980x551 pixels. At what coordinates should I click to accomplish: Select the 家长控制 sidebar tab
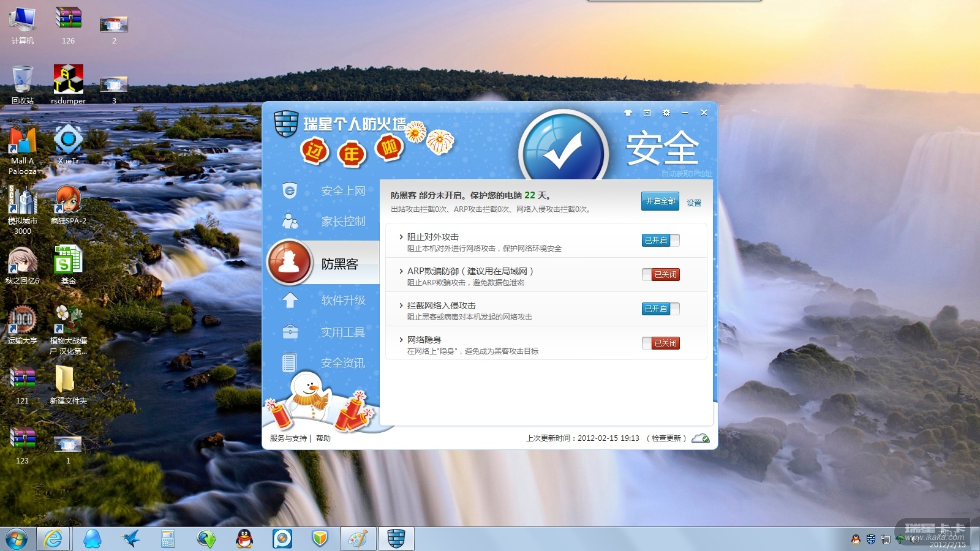[x=323, y=221]
